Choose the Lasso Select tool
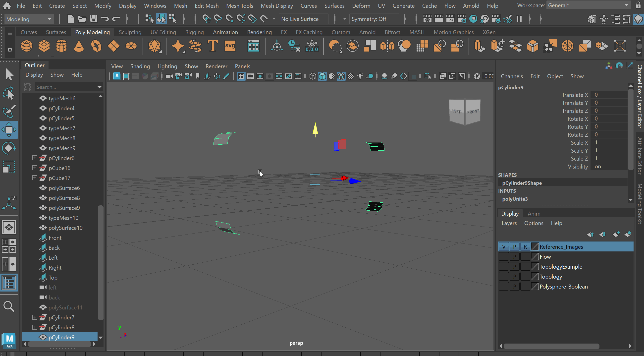Viewport: 644px width, 356px height. point(9,93)
